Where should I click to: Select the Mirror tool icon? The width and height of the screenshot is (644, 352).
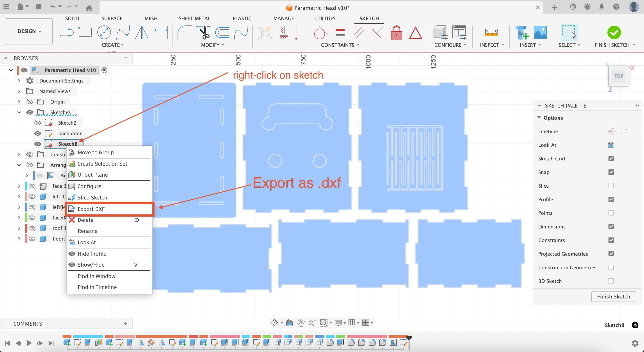point(142,33)
